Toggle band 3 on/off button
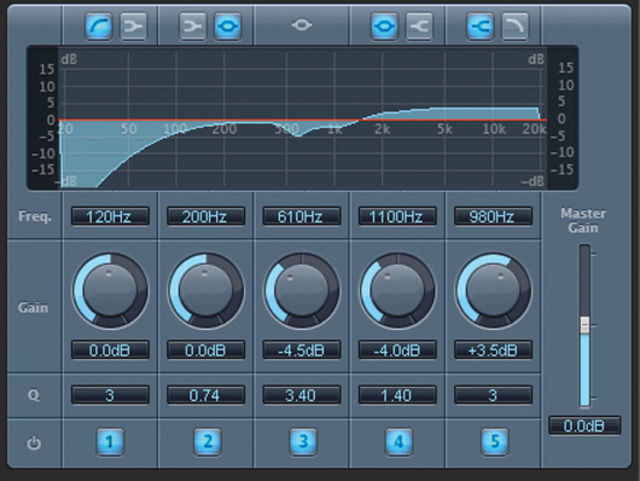 303,441
